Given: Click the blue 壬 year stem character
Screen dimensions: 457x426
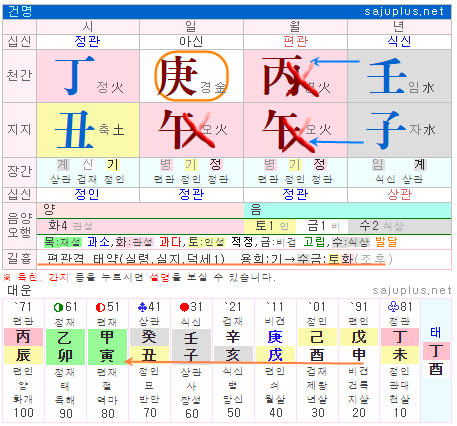Looking at the screenshot, I should [387, 76].
